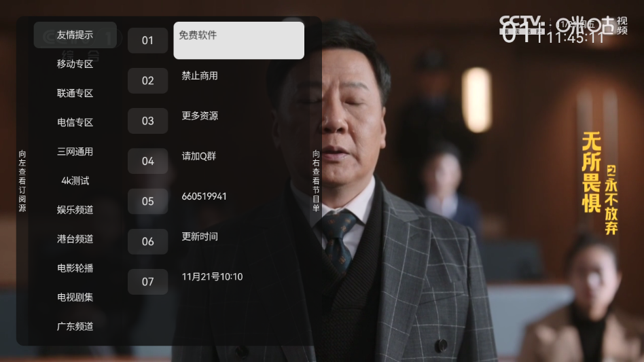Select channel 01 免费软件

[216, 40]
